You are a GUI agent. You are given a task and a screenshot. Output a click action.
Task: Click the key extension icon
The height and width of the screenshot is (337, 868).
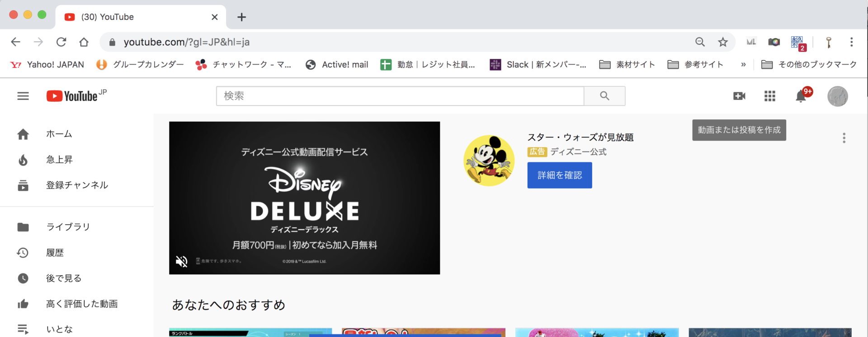tap(829, 43)
